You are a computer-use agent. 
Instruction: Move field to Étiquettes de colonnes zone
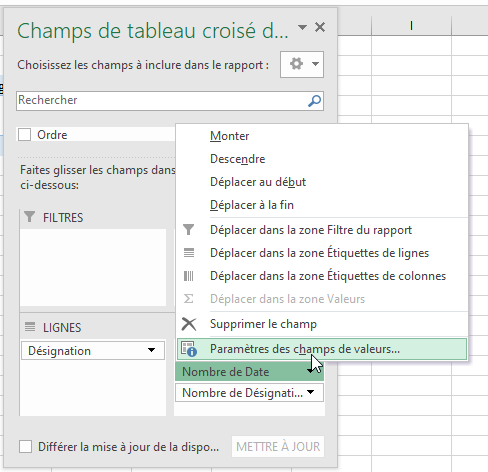click(322, 276)
